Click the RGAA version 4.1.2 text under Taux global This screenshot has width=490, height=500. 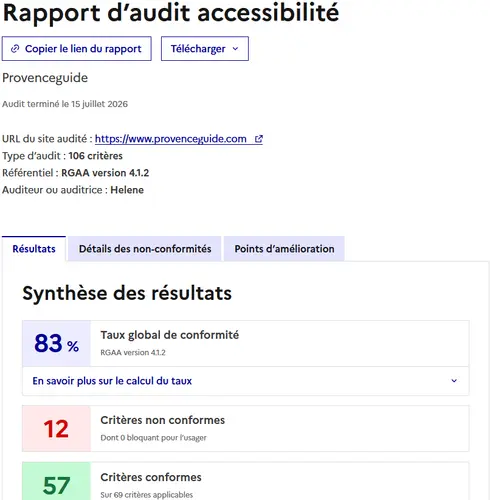133,353
